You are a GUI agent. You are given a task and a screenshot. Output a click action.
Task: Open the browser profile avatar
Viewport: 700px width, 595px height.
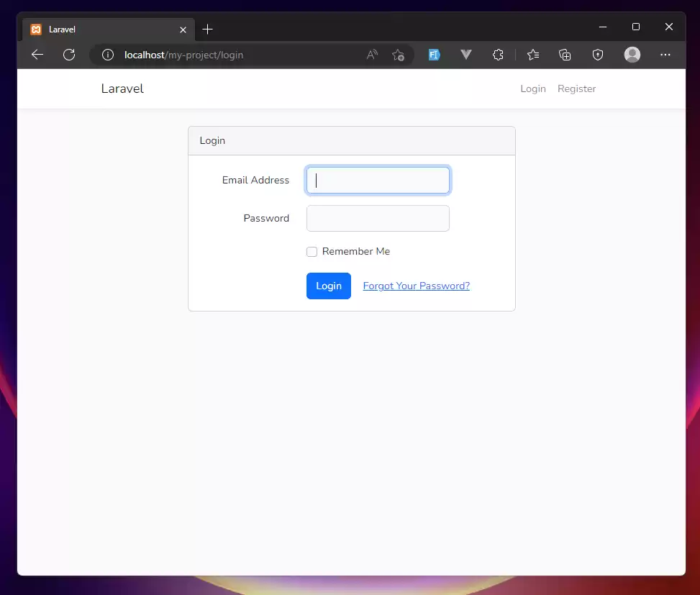click(x=632, y=55)
